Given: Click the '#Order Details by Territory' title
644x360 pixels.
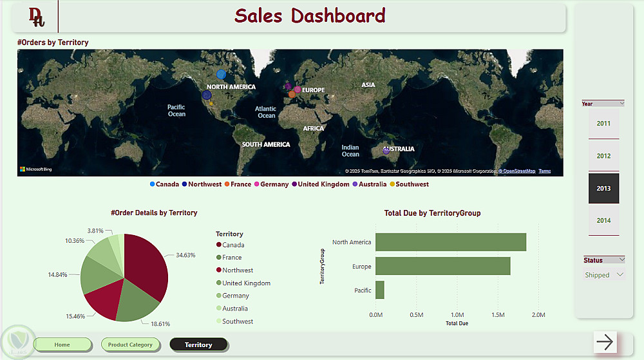Looking at the screenshot, I should tap(154, 213).
